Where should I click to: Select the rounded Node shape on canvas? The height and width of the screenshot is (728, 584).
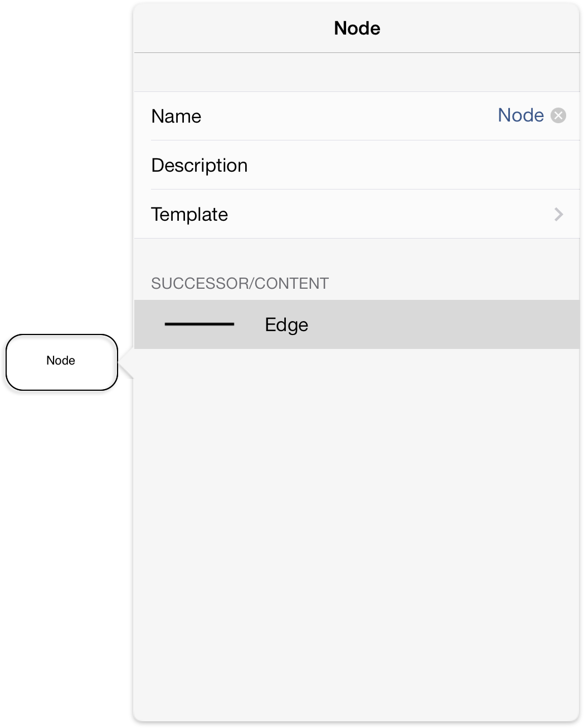(x=62, y=362)
